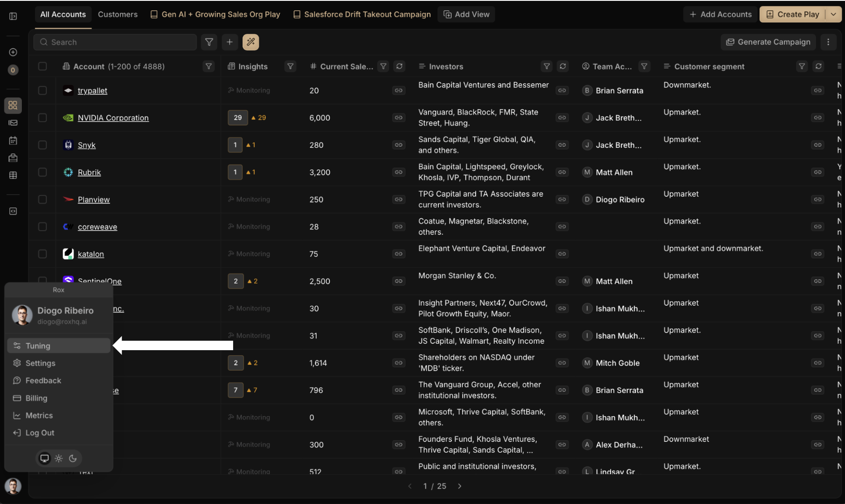The height and width of the screenshot is (504, 845).
Task: Tick the select-all header checkbox
Action: coord(42,66)
